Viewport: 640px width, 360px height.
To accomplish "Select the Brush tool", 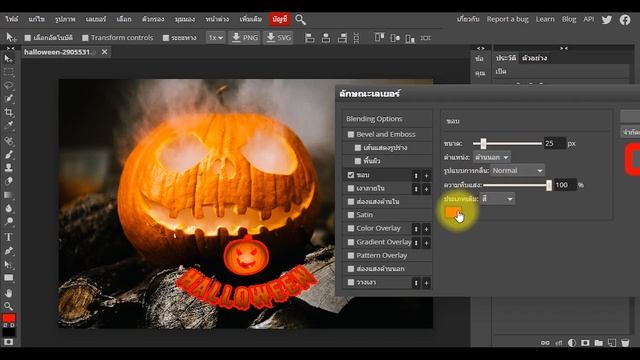I will 8,154.
